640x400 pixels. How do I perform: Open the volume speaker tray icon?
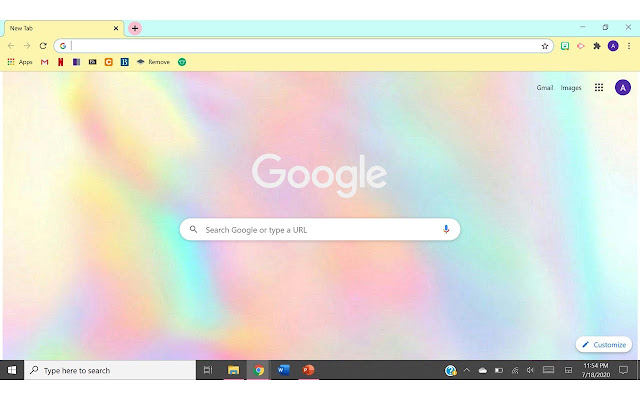click(530, 370)
